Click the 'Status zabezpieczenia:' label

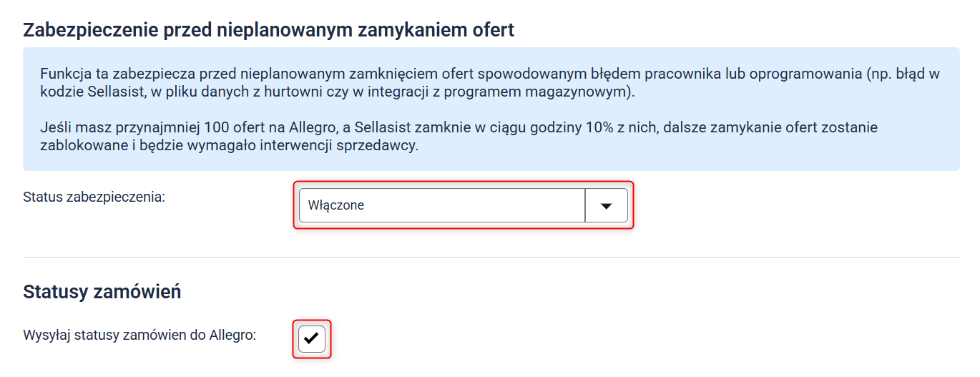pyautogui.click(x=94, y=196)
